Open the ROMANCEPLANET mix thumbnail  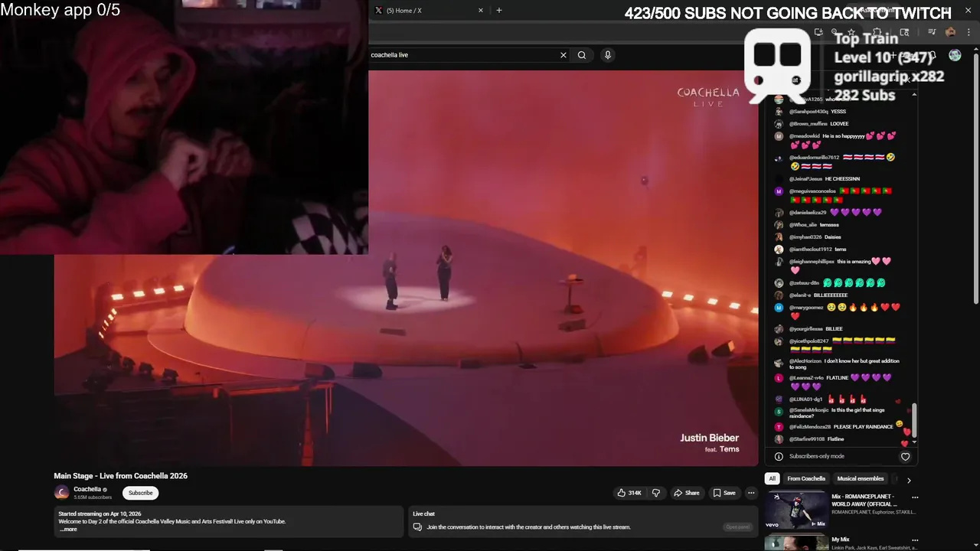coord(796,510)
